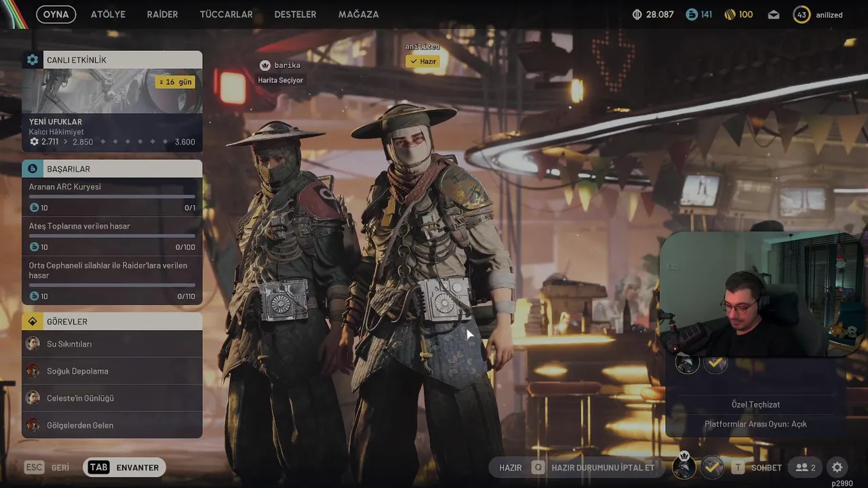
Task: Select the Aranan ARC Kuryesi achievement
Action: (x=112, y=197)
